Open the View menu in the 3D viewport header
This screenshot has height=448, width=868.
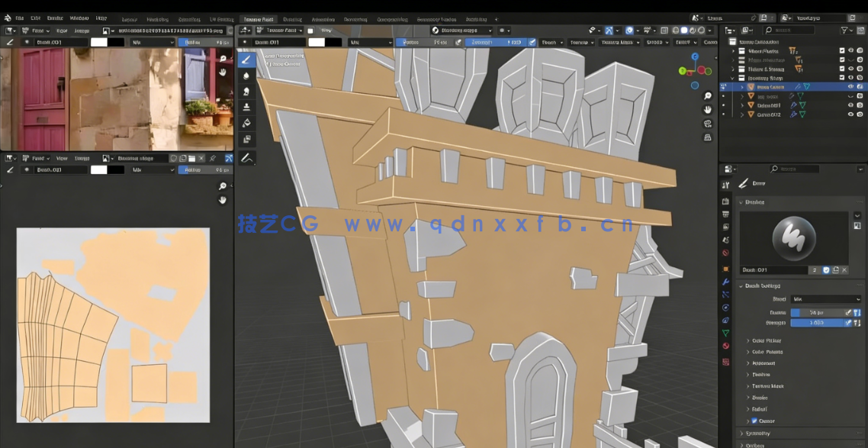coord(325,29)
